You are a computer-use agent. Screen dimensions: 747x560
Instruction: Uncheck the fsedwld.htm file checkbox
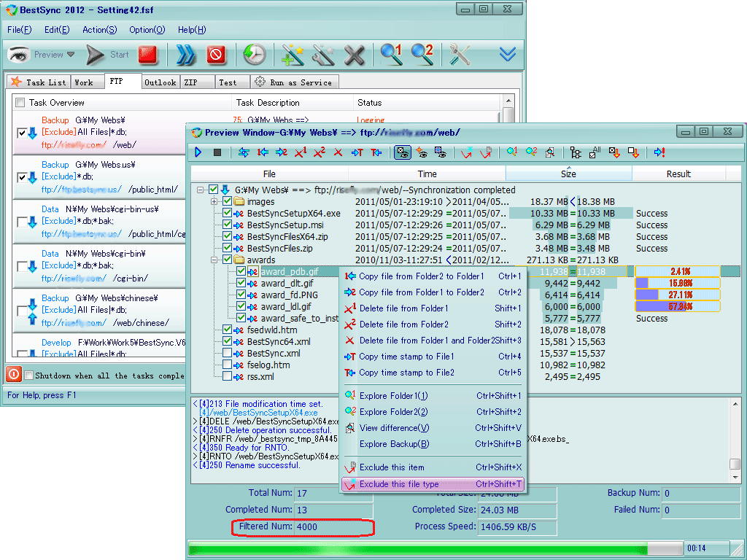tap(228, 330)
